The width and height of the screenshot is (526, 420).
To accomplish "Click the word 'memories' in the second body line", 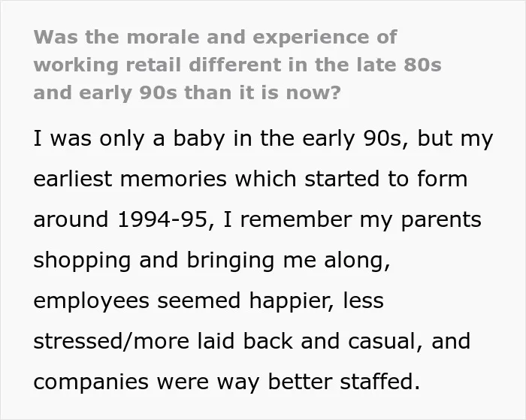I will 174,179.
